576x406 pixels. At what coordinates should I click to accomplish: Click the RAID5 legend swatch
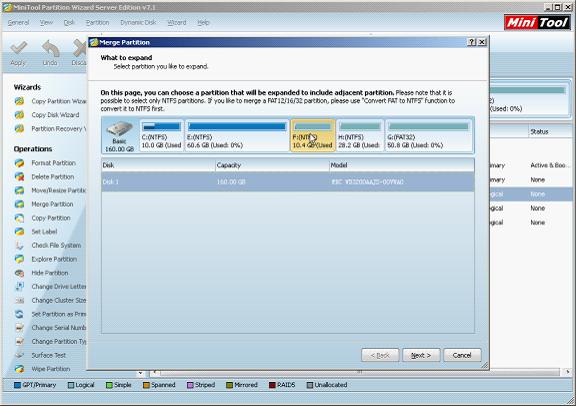[272, 385]
